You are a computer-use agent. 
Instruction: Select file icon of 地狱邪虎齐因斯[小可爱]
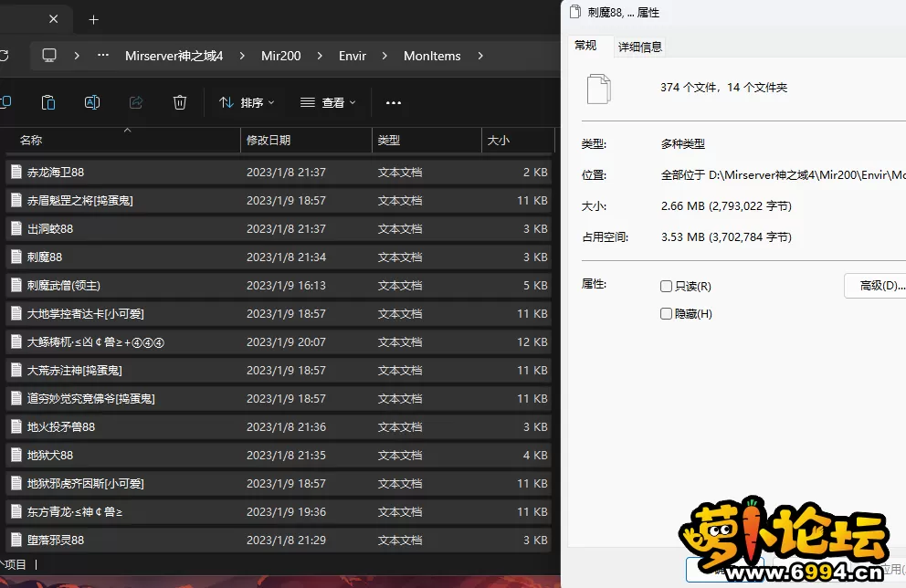coord(16,483)
